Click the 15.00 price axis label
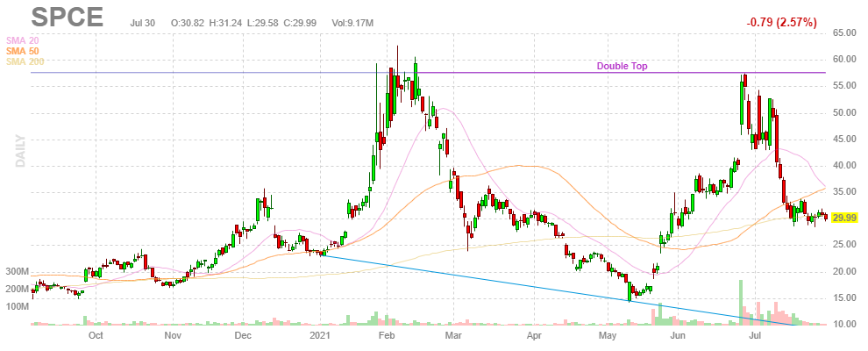Screen dimensions: 868x351 [844, 297]
